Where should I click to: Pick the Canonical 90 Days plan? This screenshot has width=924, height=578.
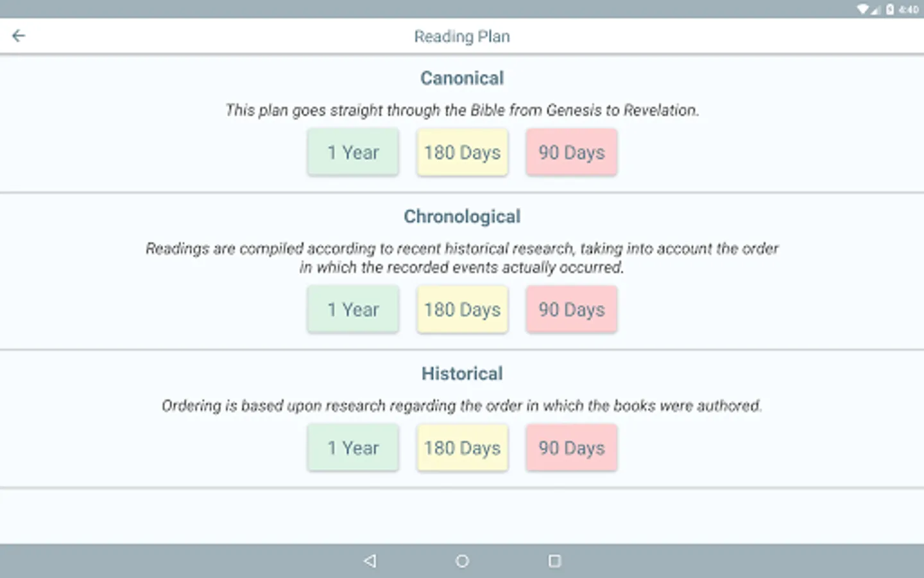pos(571,152)
